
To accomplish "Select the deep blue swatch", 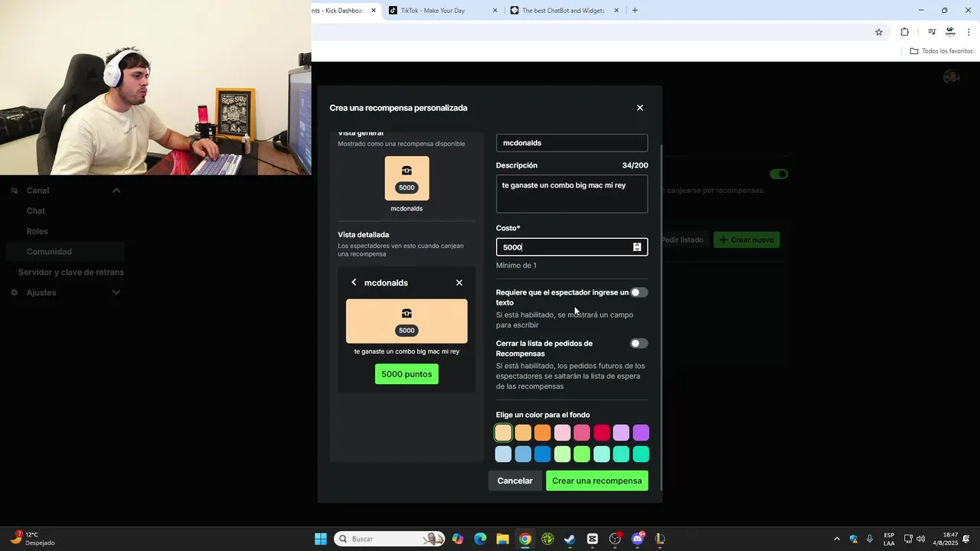I will 543,455.
